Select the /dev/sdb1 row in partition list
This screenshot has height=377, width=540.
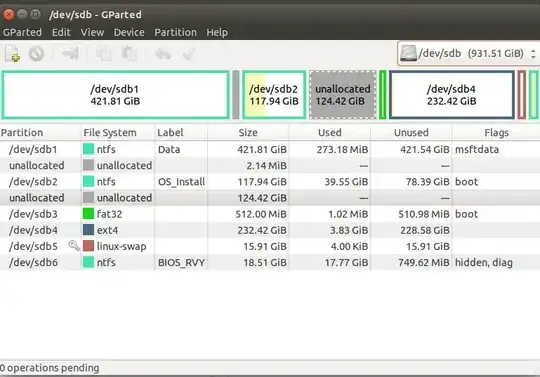click(270, 149)
